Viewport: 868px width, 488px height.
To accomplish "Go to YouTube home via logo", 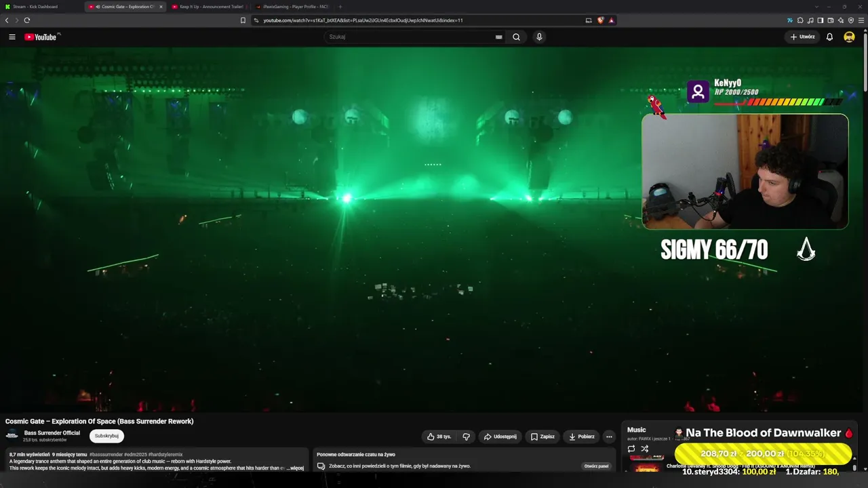I will [x=41, y=37].
